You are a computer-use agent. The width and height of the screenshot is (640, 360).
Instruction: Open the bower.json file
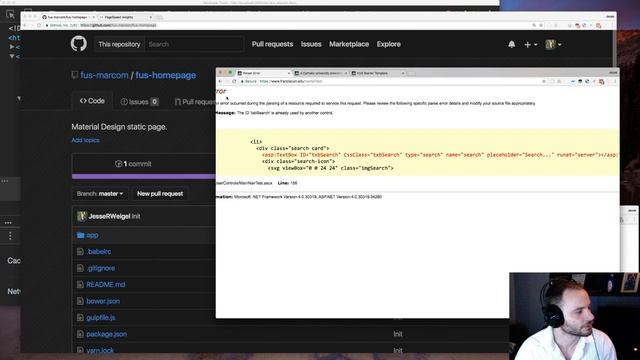103,301
